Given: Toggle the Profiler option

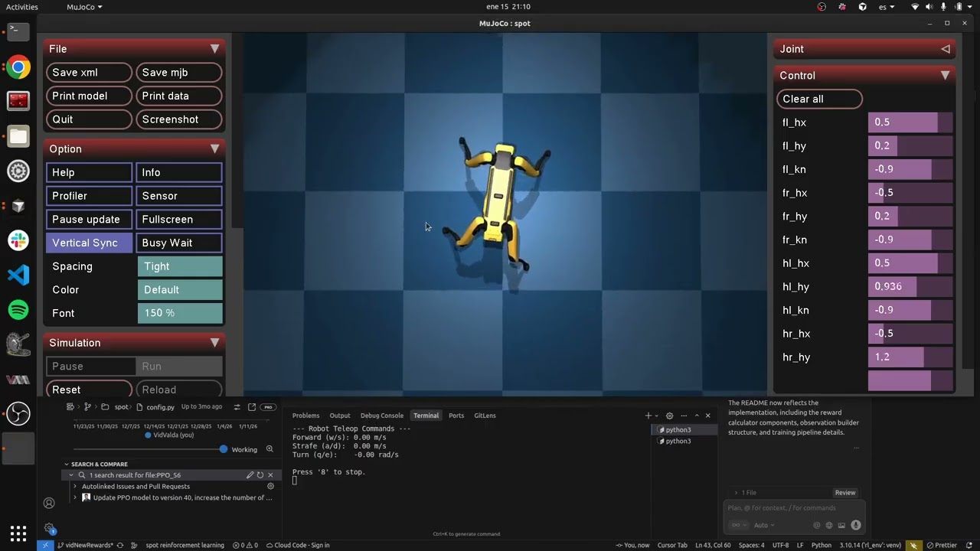Looking at the screenshot, I should (89, 196).
